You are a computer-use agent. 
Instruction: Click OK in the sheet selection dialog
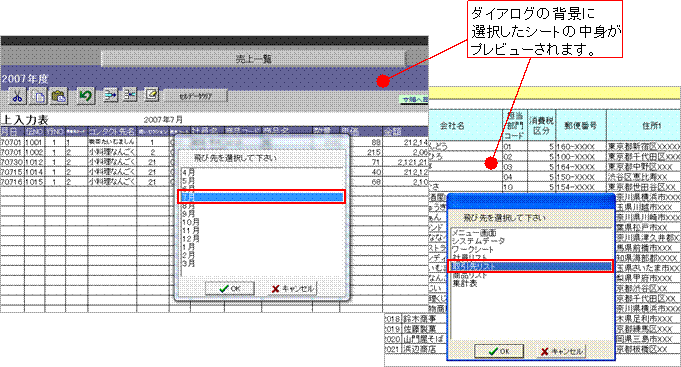point(499,351)
